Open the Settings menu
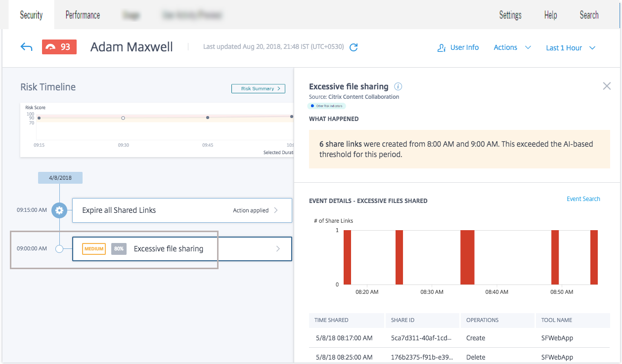622x364 pixels. (510, 15)
